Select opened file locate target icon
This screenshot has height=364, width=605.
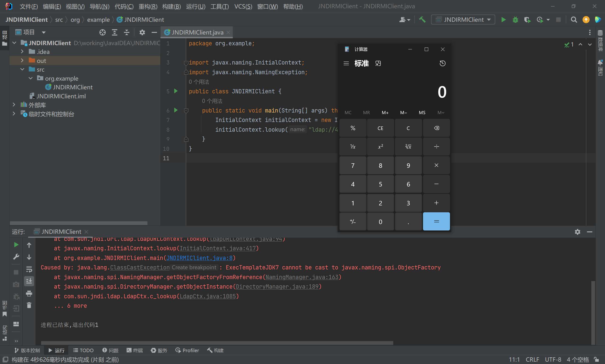(102, 32)
